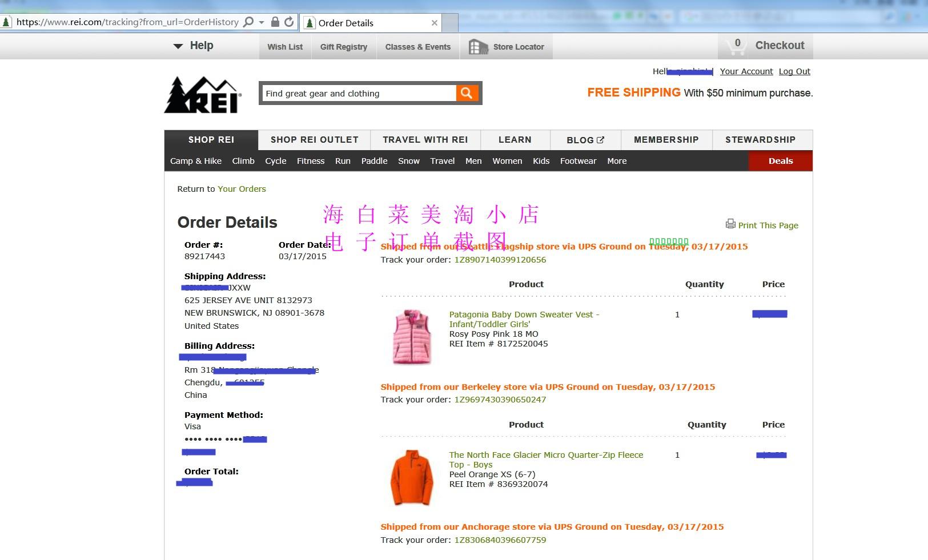Open the Climb category
Image resolution: width=928 pixels, height=560 pixels.
(x=243, y=161)
